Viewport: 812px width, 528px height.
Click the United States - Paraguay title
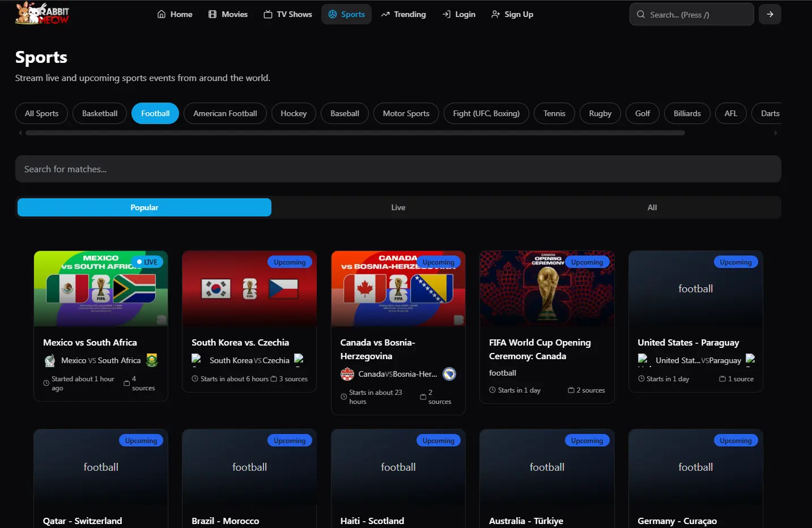click(x=688, y=342)
